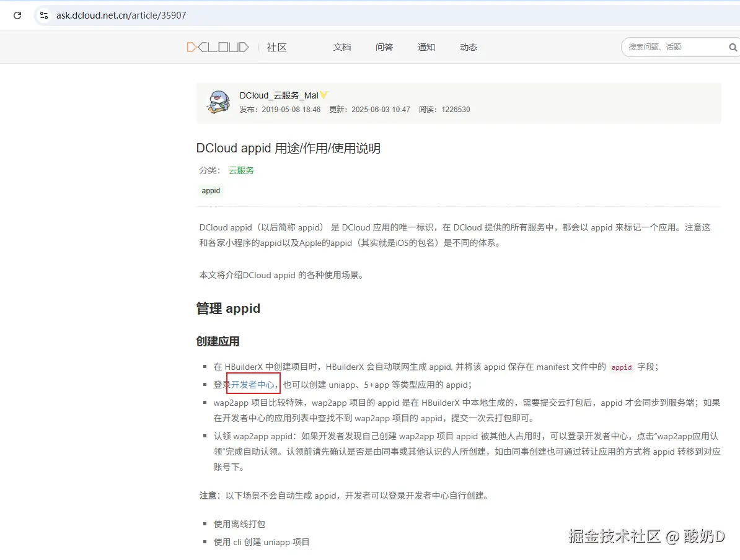Click the bullet starting wap2app 项目比较特殊
Viewport: 740px width, 560px height.
coord(467,411)
